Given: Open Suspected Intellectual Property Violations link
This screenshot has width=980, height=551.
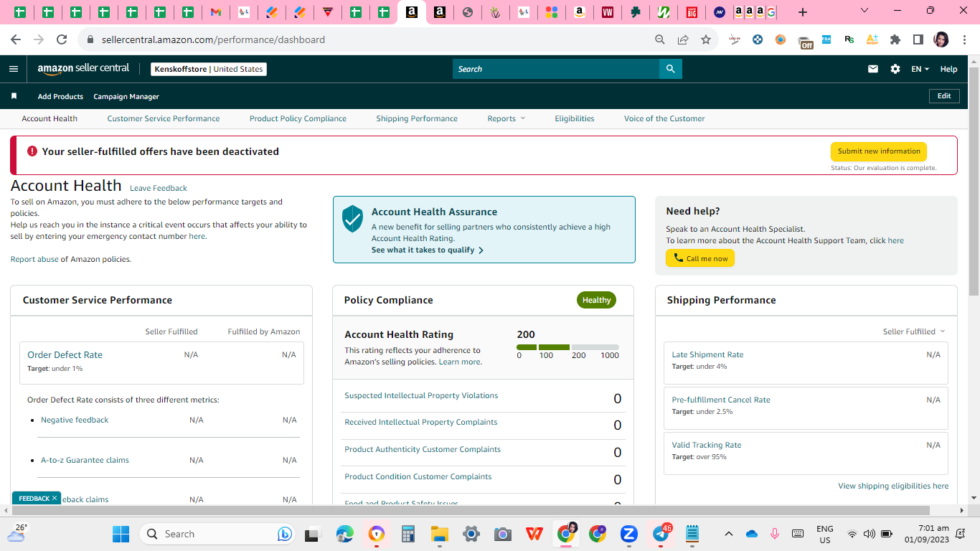Looking at the screenshot, I should tap(421, 395).
